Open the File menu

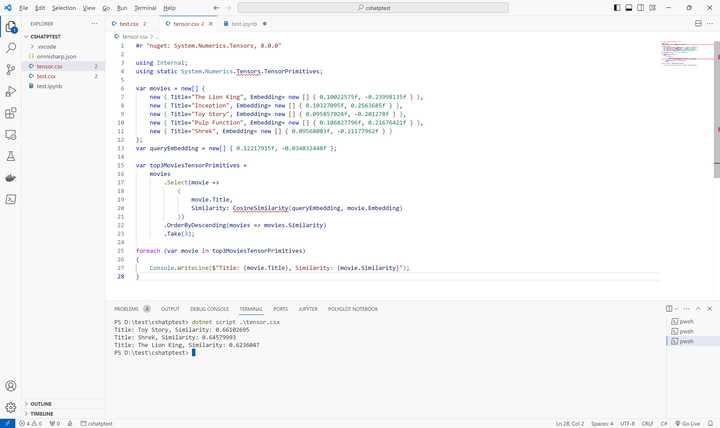23,8
